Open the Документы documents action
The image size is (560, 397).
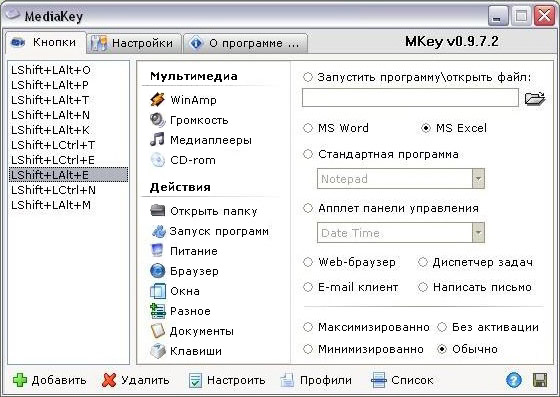[x=192, y=331]
